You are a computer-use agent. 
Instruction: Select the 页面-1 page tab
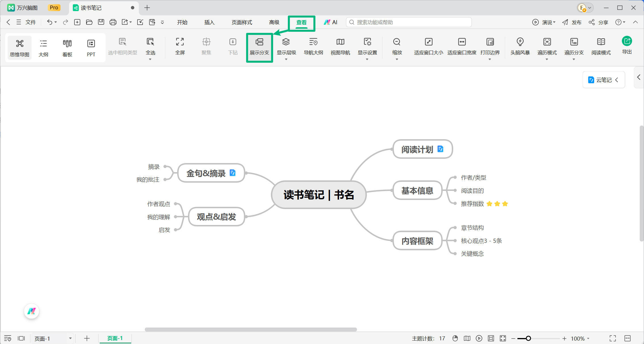coord(115,338)
